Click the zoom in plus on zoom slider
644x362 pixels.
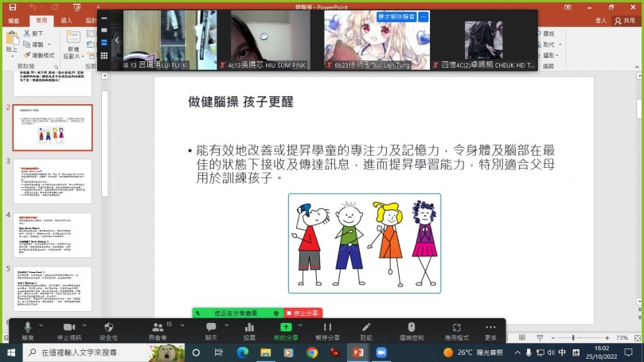coord(607,338)
